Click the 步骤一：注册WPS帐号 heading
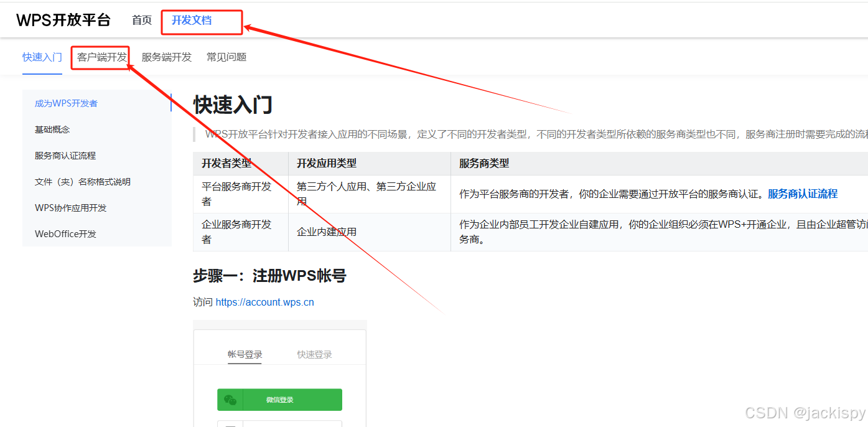 269,276
